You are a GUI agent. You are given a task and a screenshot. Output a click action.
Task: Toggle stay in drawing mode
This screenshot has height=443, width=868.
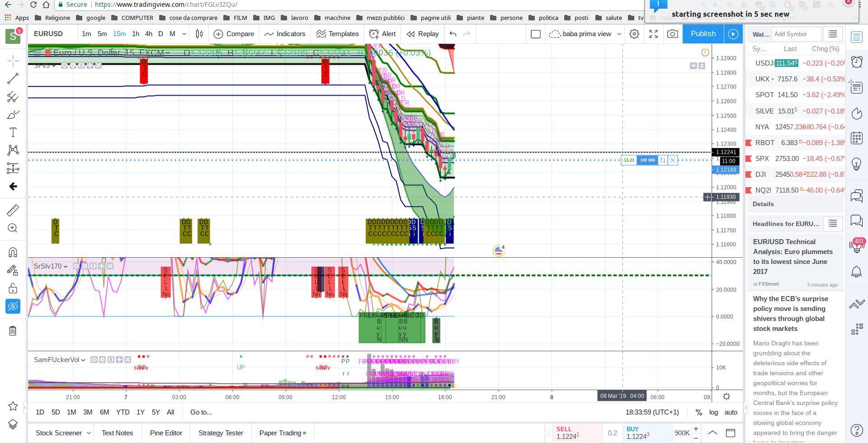tap(13, 270)
